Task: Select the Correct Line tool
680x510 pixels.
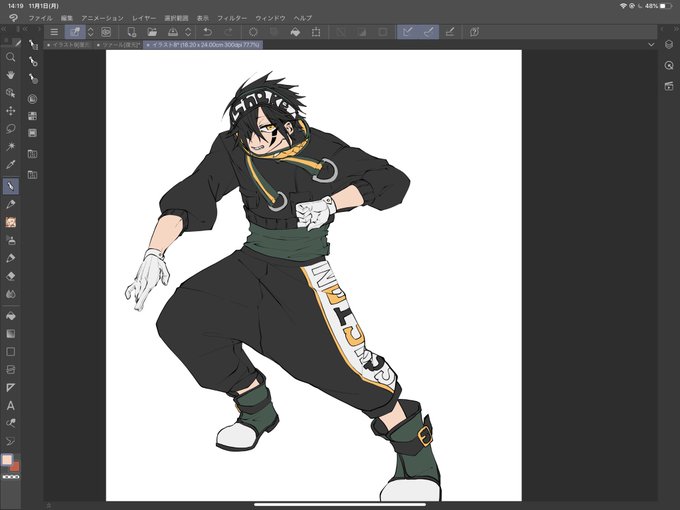Action: coord(10,441)
